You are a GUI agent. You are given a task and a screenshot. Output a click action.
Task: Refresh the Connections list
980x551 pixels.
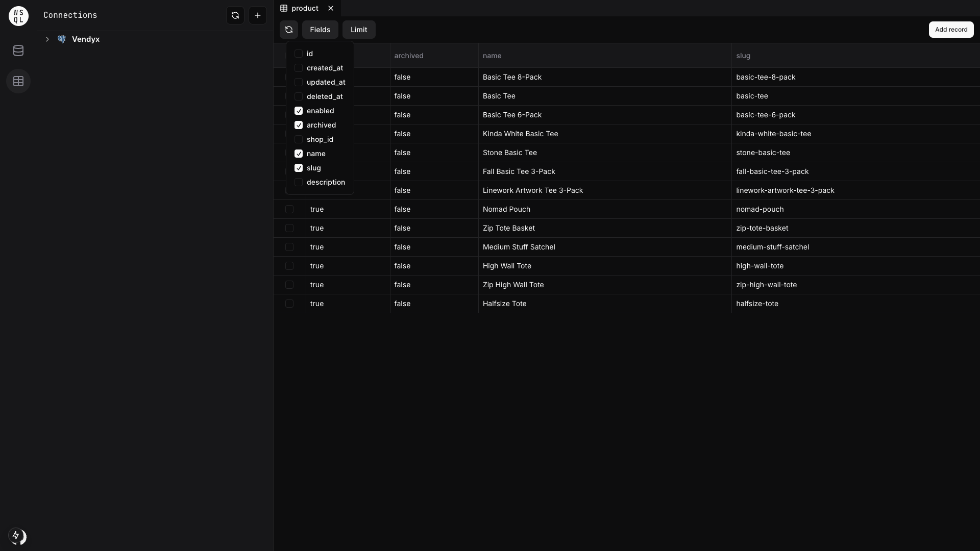pyautogui.click(x=235, y=15)
